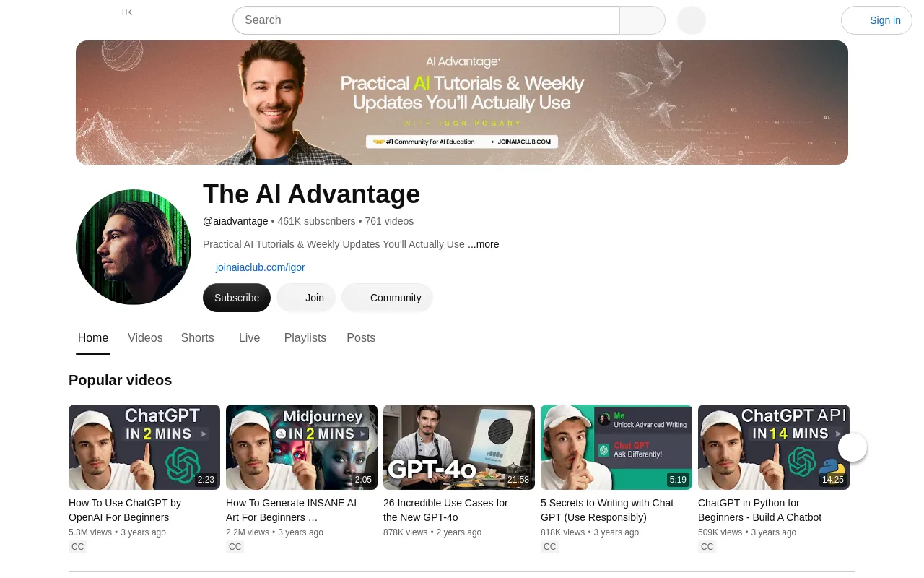This screenshot has height=578, width=924.
Task: Click the '509K views' text
Action: tap(720, 532)
